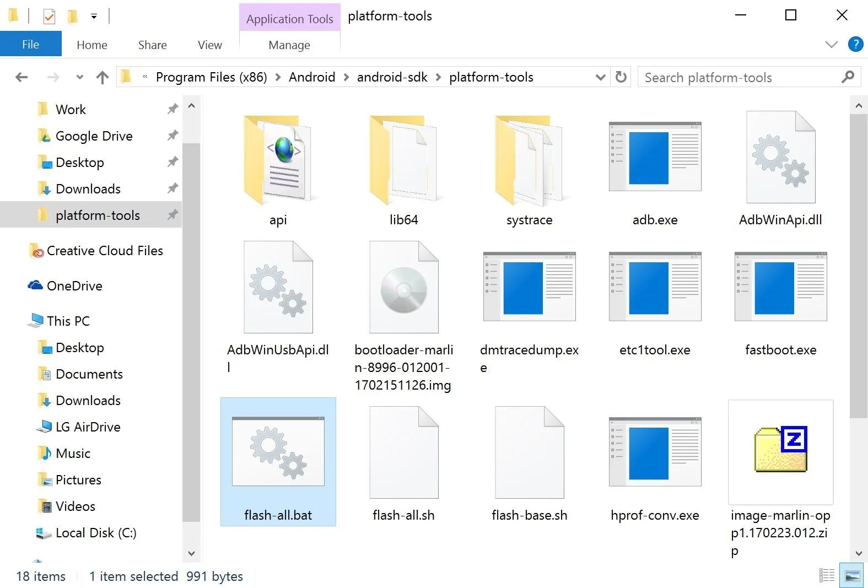Click the Application Tools contextual tab
This screenshot has width=868, height=588.
(x=289, y=19)
